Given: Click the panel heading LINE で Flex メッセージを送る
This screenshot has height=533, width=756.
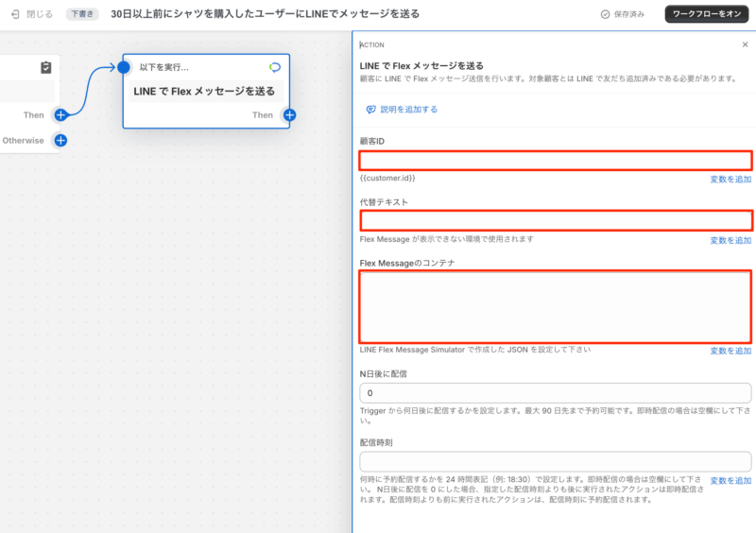Looking at the screenshot, I should (421, 65).
